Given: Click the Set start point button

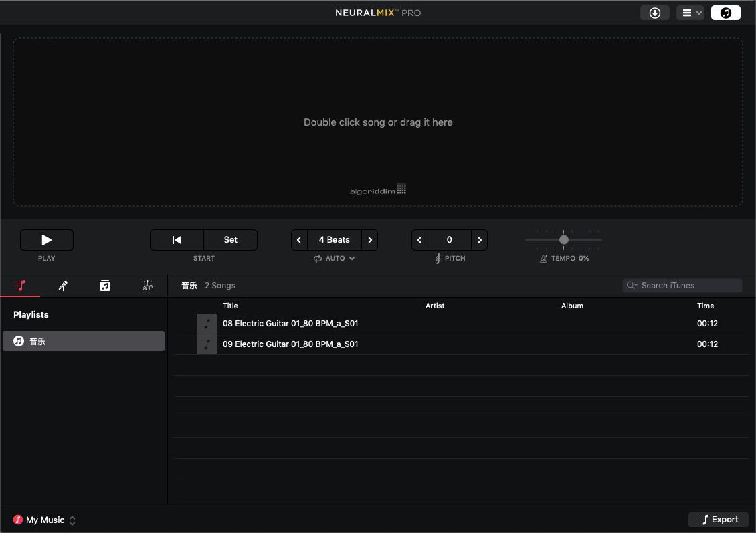Looking at the screenshot, I should [230, 240].
